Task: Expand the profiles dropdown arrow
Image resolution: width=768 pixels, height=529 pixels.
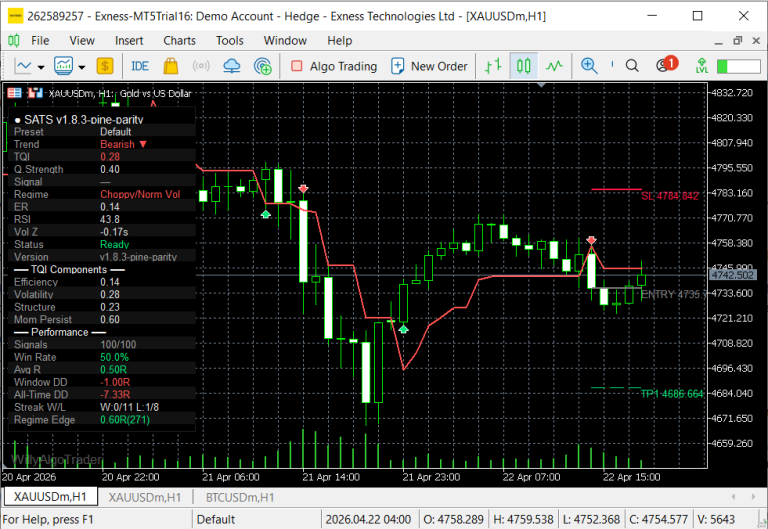Action: (81, 67)
